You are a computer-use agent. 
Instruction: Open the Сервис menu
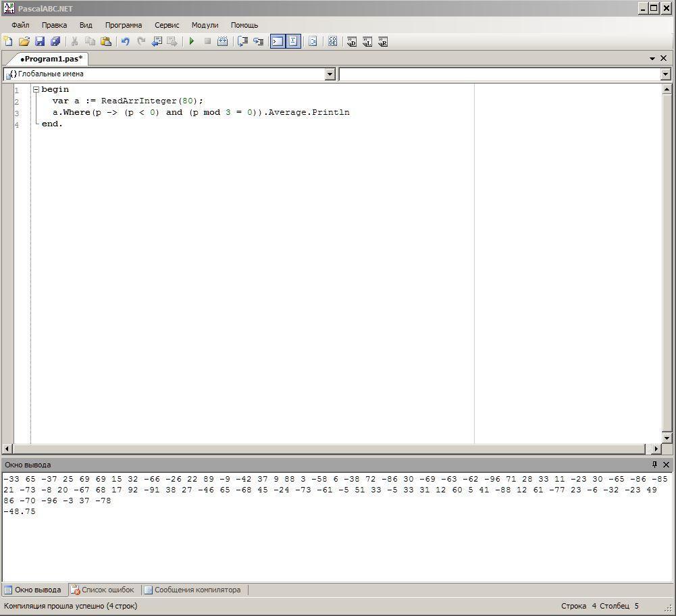point(167,25)
